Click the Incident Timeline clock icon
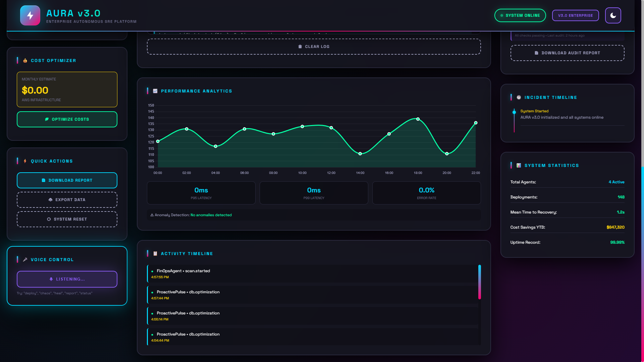 pyautogui.click(x=519, y=98)
